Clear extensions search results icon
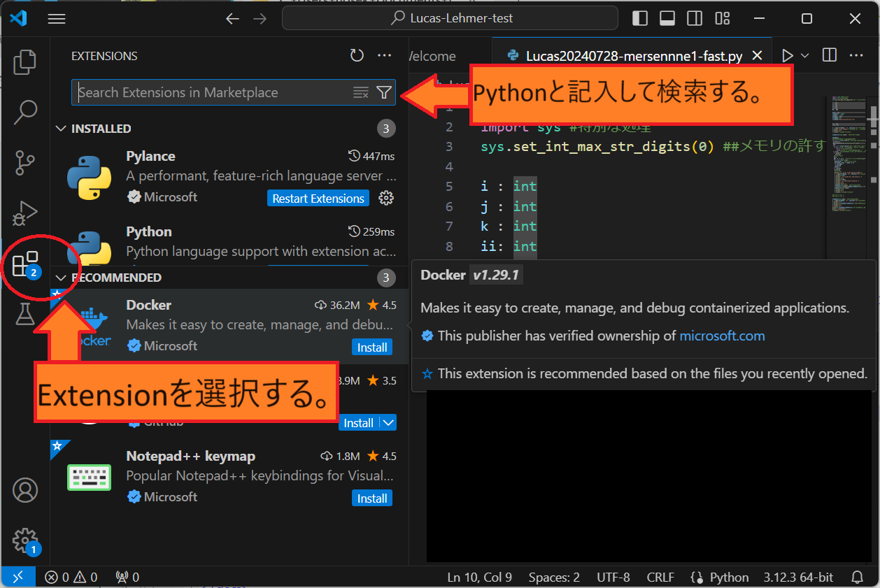Viewport: 880px width, 588px height. (x=360, y=92)
